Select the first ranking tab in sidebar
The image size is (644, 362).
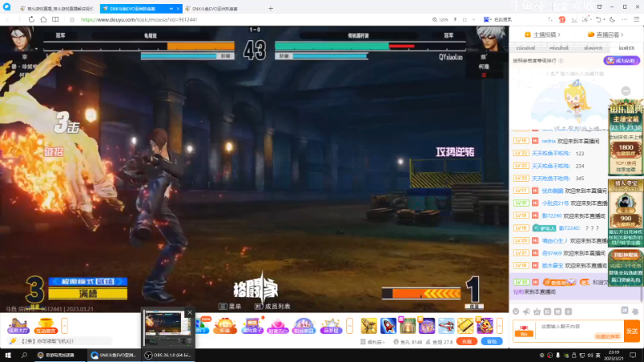[526, 48]
